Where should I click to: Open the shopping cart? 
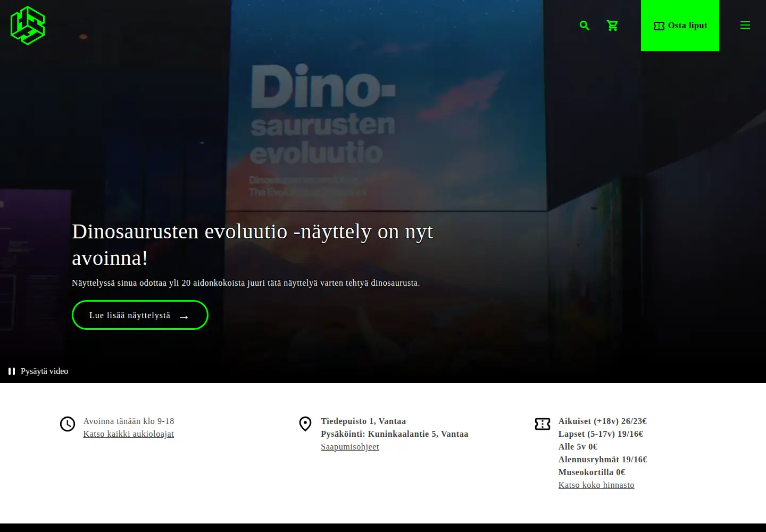[612, 26]
